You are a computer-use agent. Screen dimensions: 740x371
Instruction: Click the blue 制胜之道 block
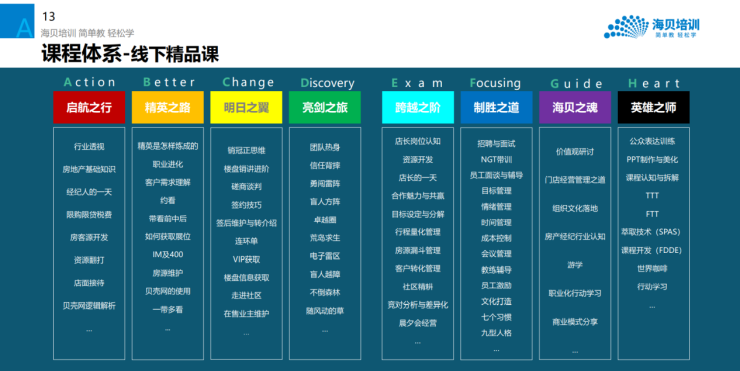(496, 108)
